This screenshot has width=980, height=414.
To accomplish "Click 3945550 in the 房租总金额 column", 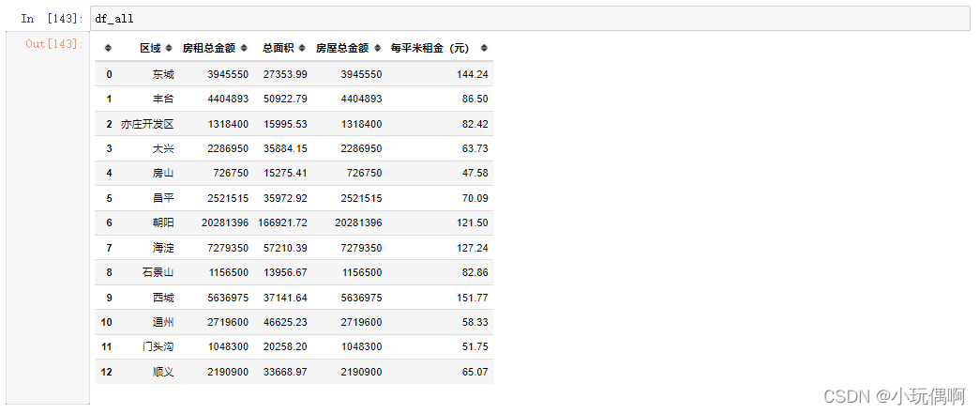I will point(228,74).
